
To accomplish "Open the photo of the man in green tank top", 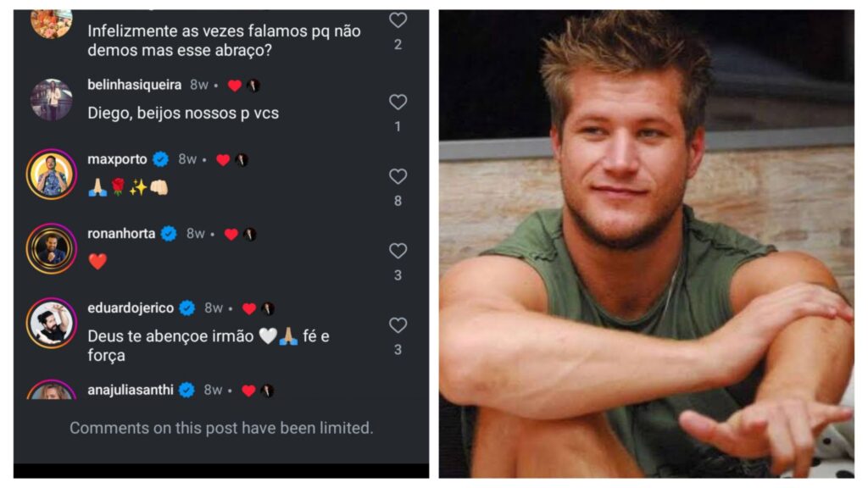I will click(646, 244).
